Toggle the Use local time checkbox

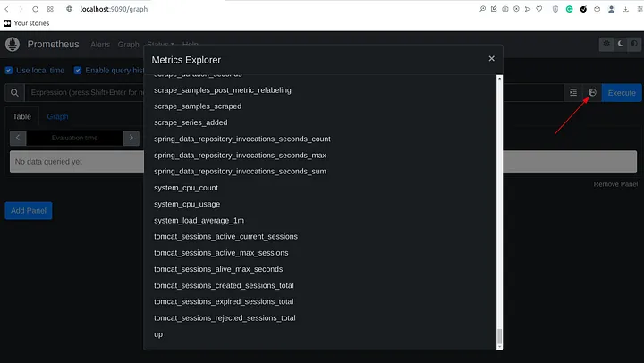tap(9, 71)
